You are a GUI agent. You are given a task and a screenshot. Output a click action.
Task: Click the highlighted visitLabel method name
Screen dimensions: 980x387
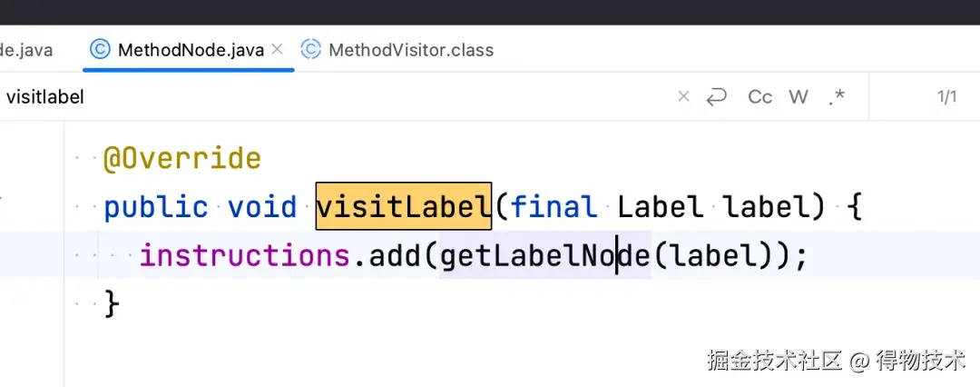[403, 206]
